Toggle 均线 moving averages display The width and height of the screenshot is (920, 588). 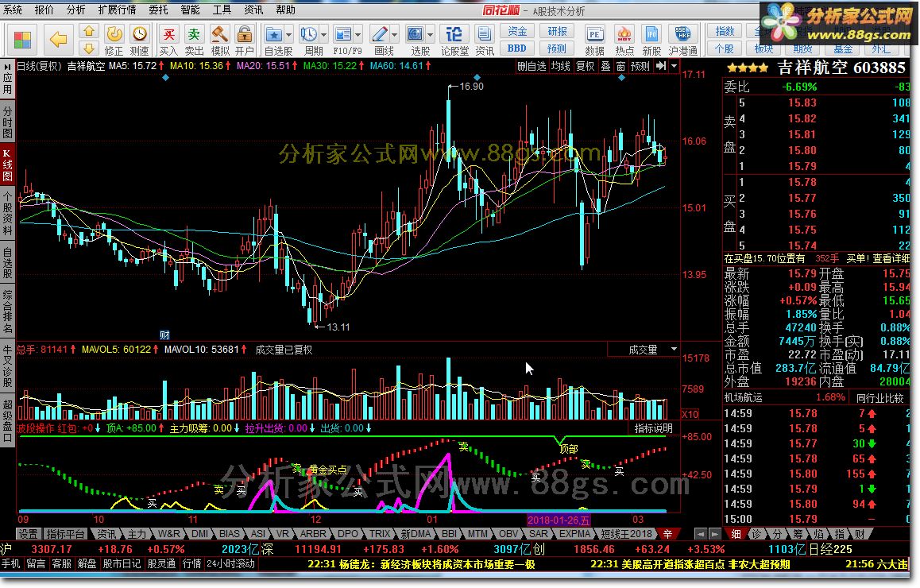(560, 66)
